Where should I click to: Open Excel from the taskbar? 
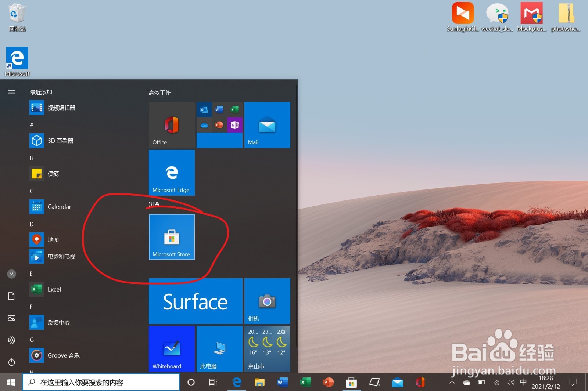pos(305,382)
